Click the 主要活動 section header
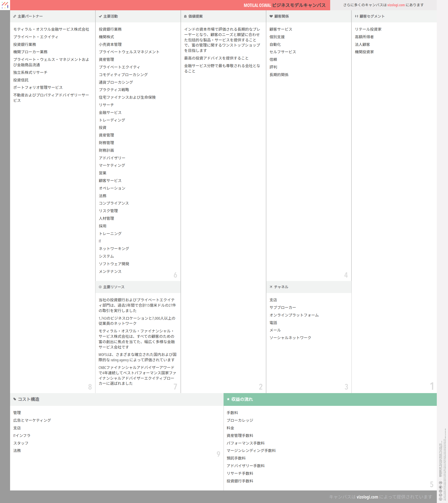This screenshot has height=503, width=448. click(x=111, y=17)
